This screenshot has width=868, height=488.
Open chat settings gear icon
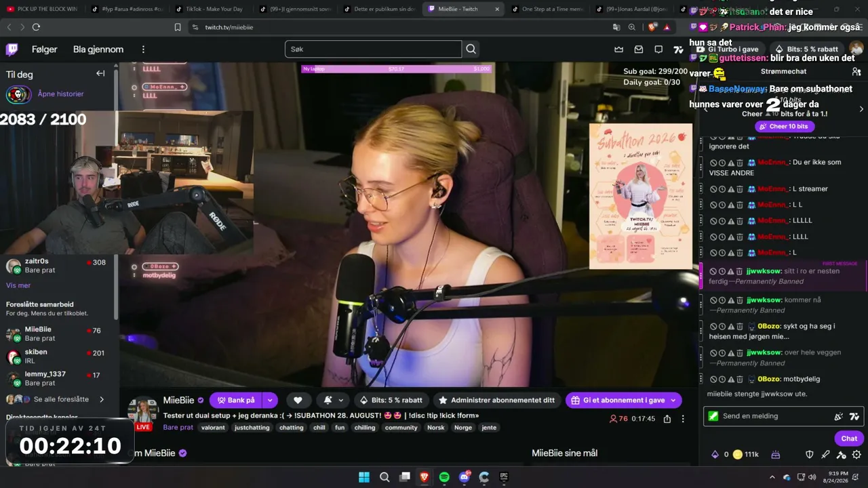pyautogui.click(x=856, y=455)
